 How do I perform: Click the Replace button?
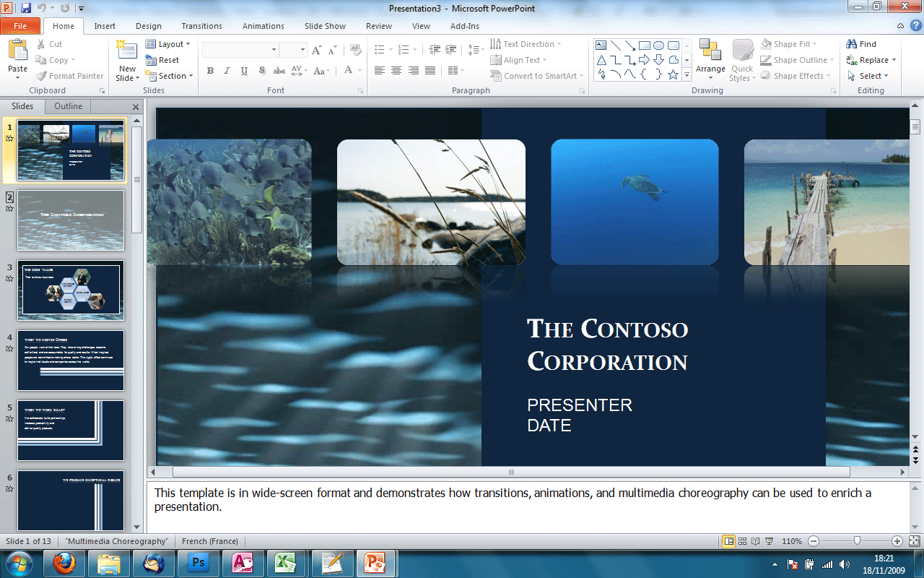(871, 60)
